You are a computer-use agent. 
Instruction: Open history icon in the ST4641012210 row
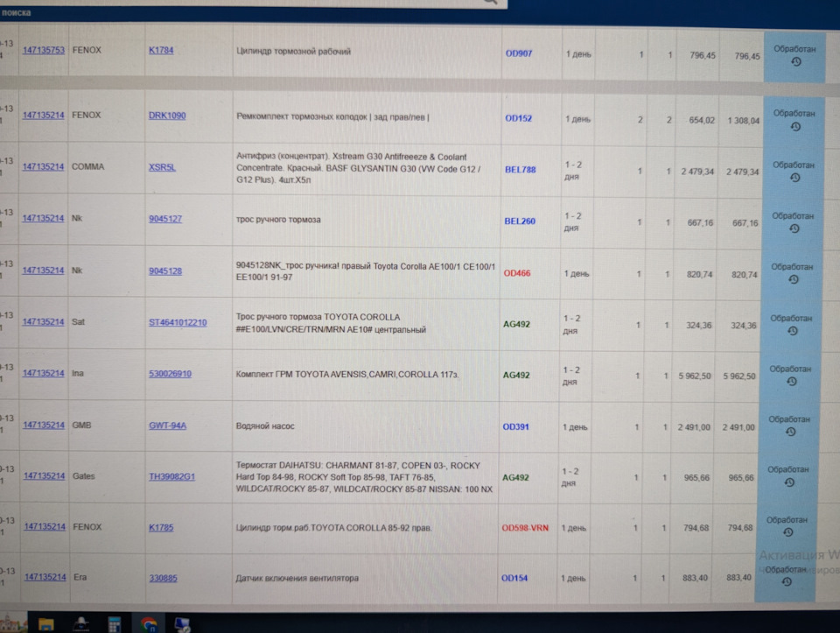793,331
